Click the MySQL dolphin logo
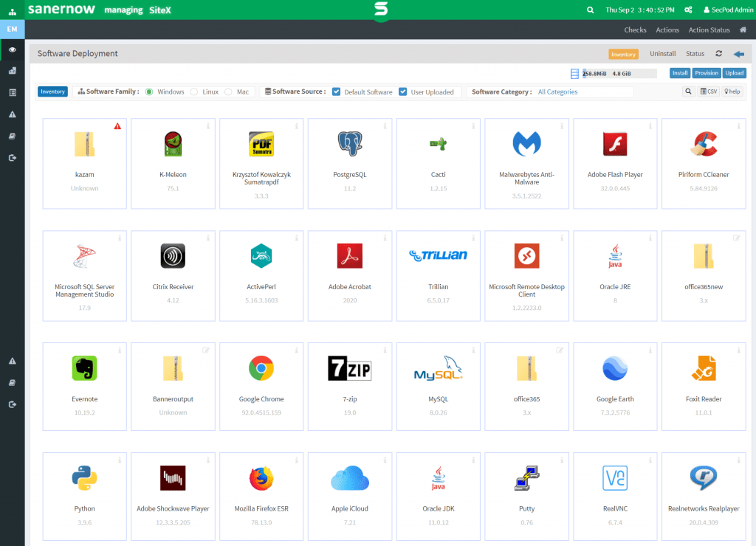The width and height of the screenshot is (756, 546). tap(439, 368)
